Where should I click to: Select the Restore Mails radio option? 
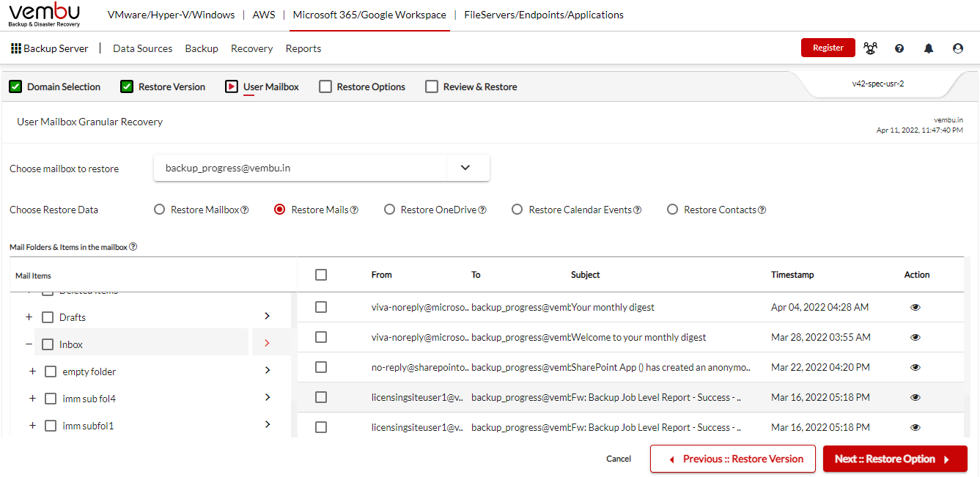279,210
